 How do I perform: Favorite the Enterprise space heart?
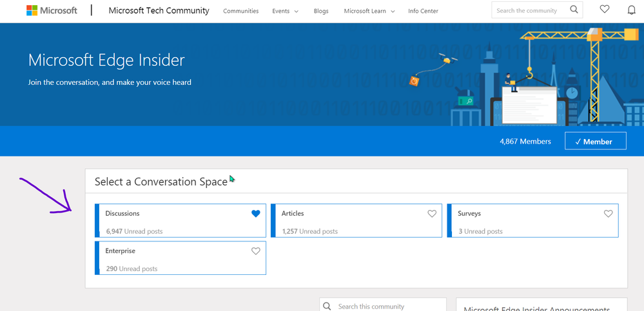point(256,251)
